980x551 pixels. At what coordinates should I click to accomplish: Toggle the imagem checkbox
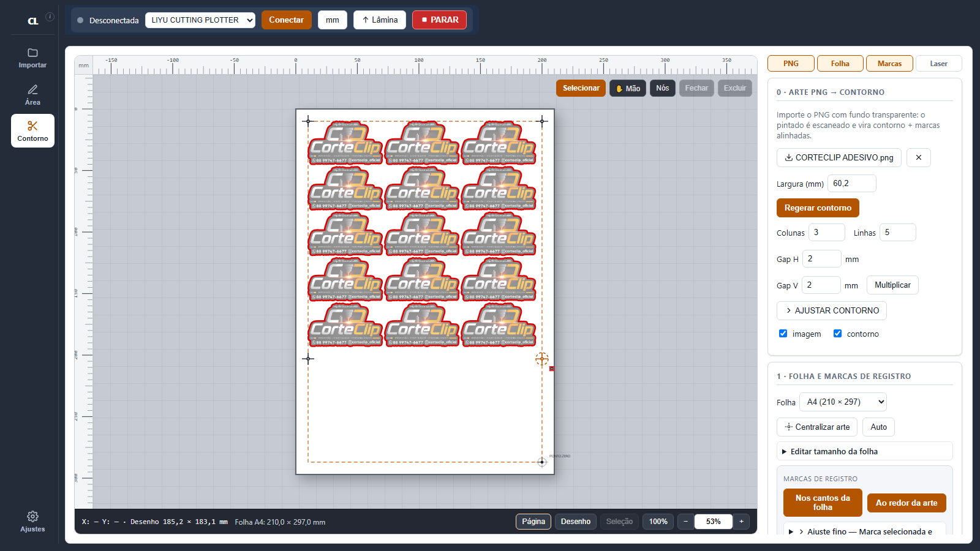[x=783, y=333]
